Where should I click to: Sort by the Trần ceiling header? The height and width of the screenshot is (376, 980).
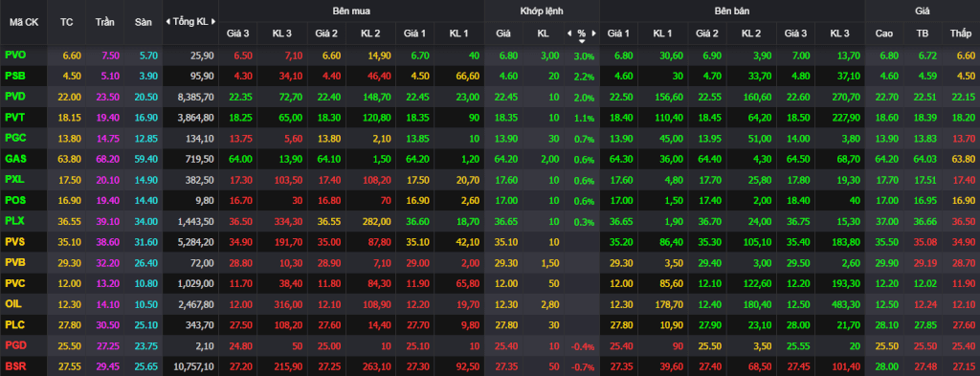pyautogui.click(x=104, y=22)
